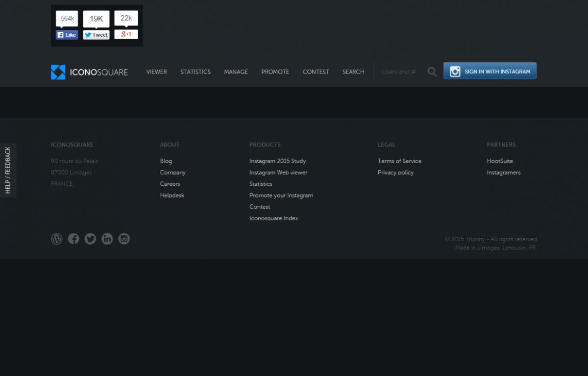Open Iconosquare Index link
588x376 pixels.
tap(274, 218)
